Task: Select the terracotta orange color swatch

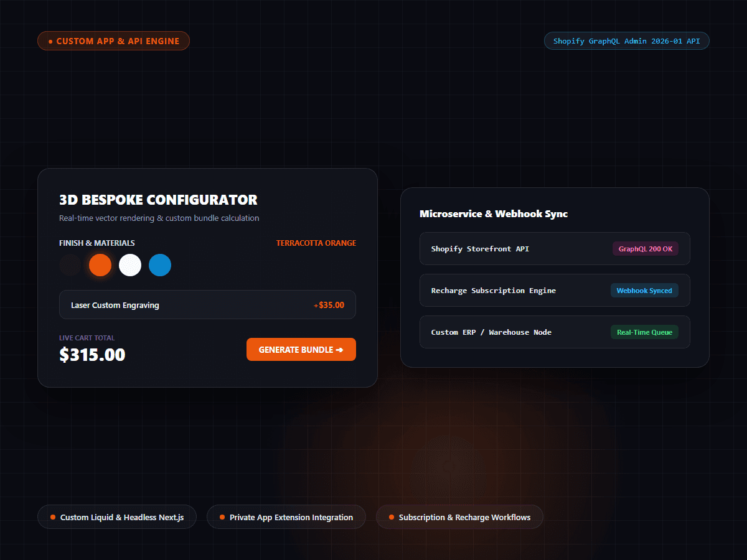Action: tap(100, 265)
